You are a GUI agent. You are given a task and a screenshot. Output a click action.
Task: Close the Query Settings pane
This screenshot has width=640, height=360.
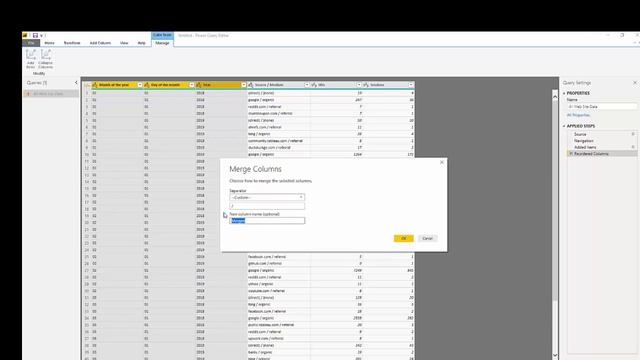pyautogui.click(x=635, y=83)
